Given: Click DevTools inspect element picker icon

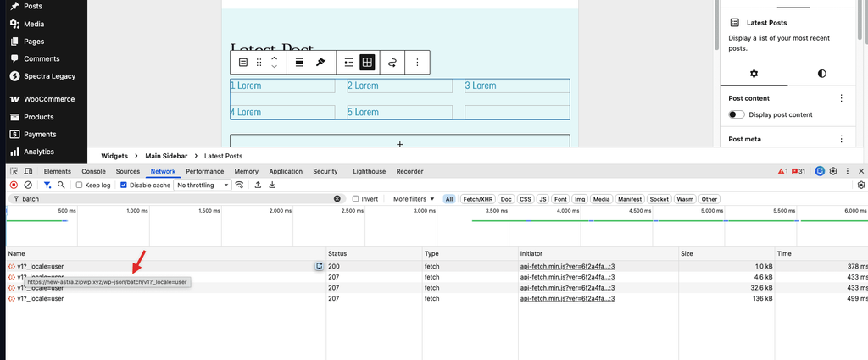Looking at the screenshot, I should point(14,171).
